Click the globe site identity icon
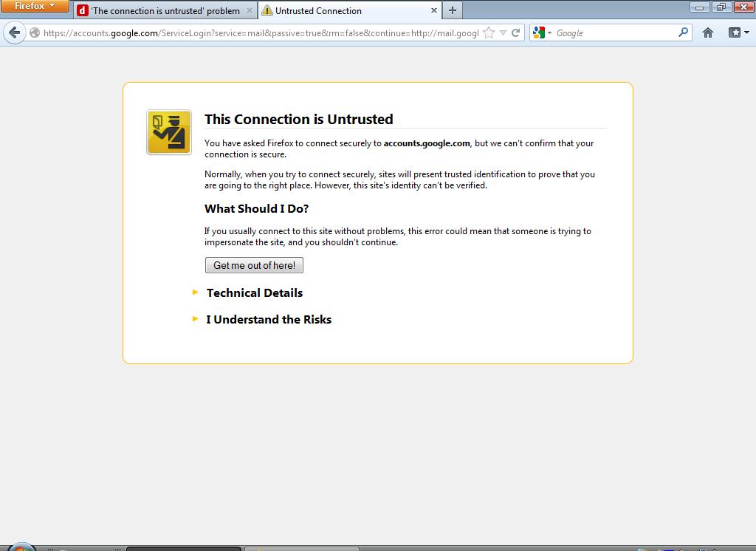This screenshot has width=756, height=551. [35, 32]
